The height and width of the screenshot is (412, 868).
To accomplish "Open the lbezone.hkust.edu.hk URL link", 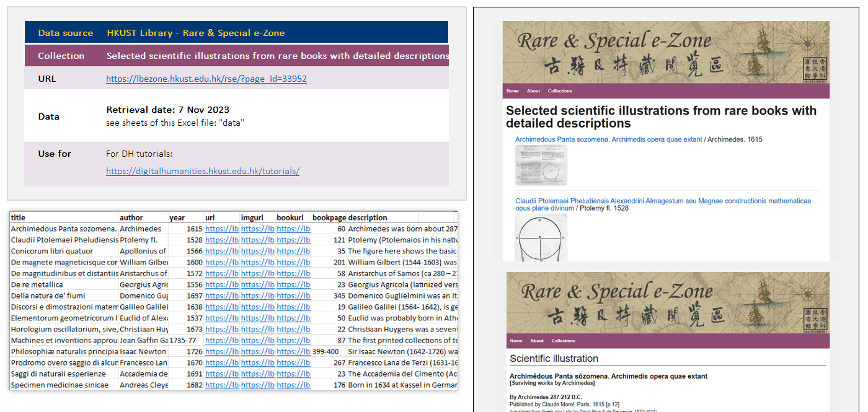I will (x=206, y=79).
